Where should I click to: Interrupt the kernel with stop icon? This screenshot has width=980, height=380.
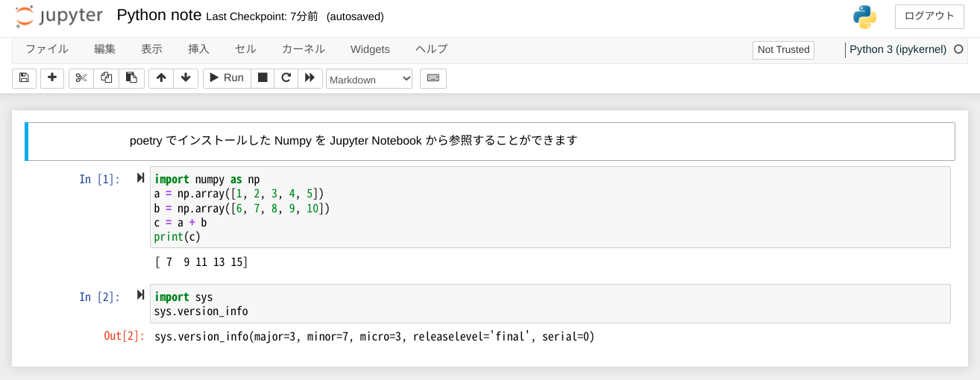(263, 78)
